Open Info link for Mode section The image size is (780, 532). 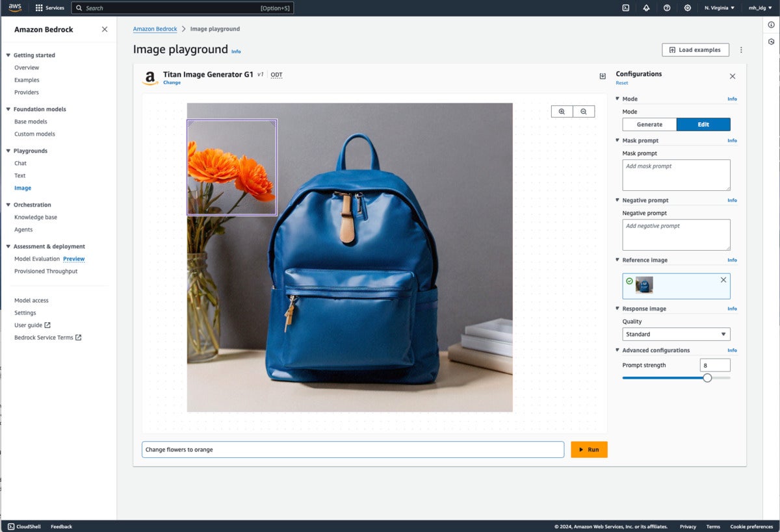click(732, 99)
